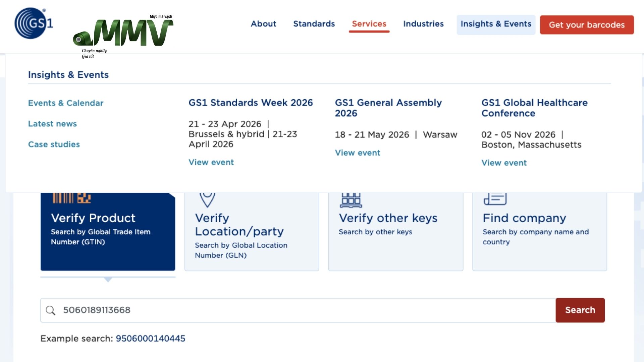The image size is (644, 362).
Task: Select the Verify other keys tab
Action: coord(396,232)
